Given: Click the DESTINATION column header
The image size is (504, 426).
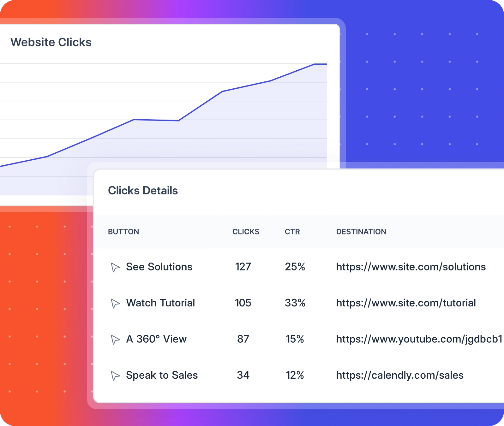Looking at the screenshot, I should pos(361,232).
